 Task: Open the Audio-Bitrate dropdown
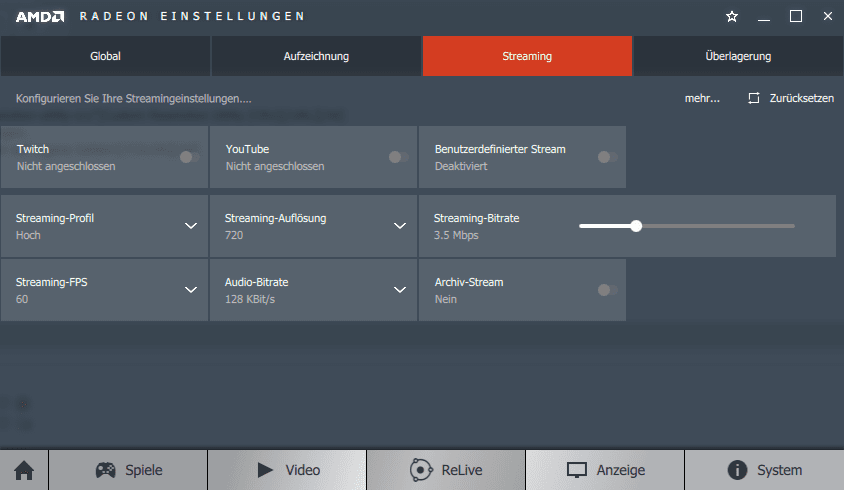coord(399,290)
